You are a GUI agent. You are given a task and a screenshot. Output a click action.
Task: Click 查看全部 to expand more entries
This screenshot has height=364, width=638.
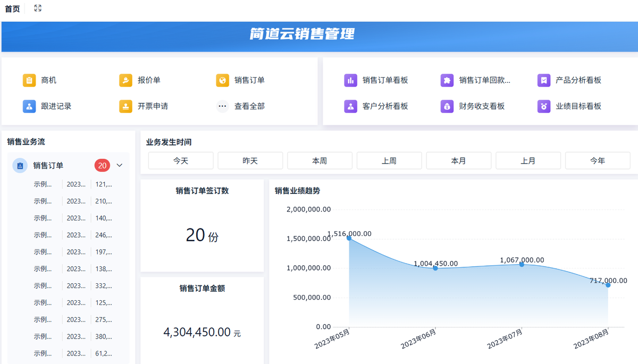[249, 106]
